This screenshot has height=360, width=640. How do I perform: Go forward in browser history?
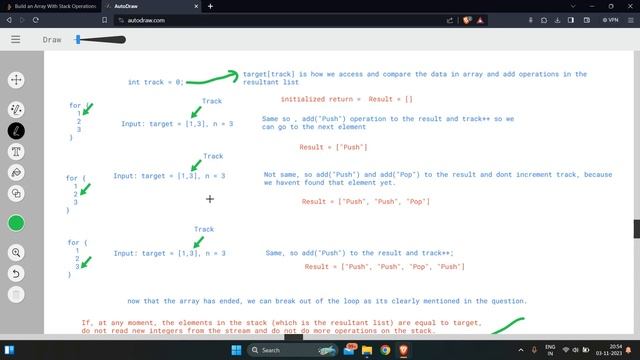pyautogui.click(x=22, y=20)
